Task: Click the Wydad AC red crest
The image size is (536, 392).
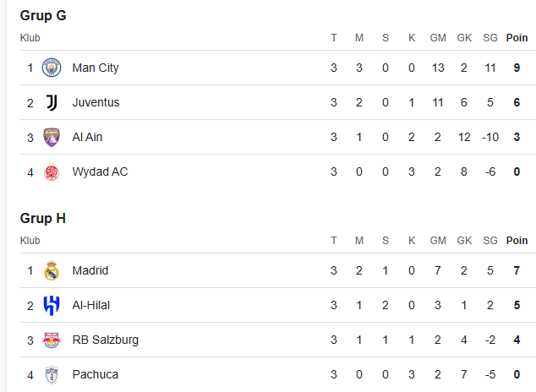Action: pos(52,172)
